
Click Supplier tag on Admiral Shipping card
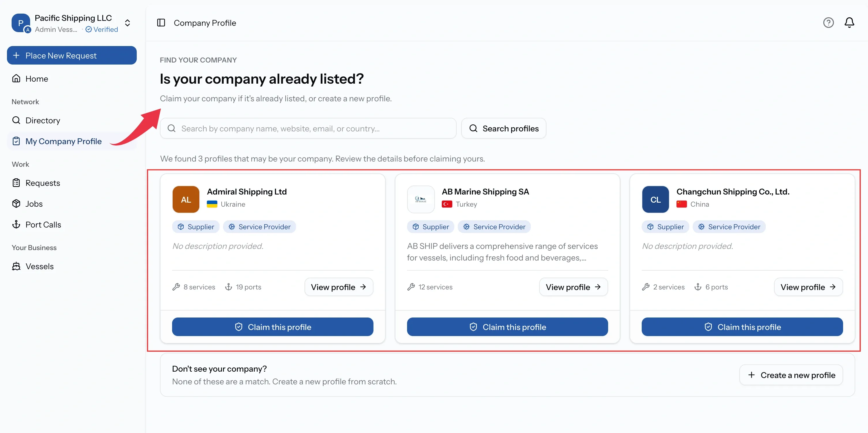point(196,227)
